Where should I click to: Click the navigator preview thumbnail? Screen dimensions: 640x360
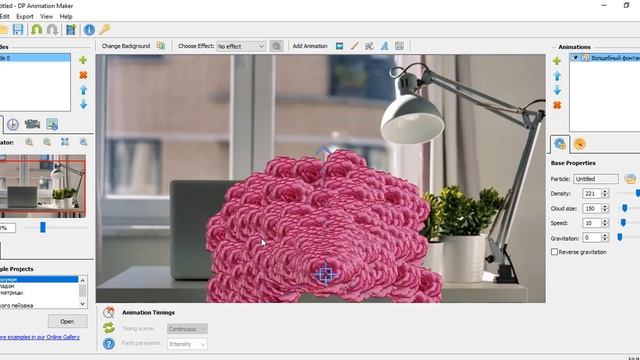tap(42, 186)
